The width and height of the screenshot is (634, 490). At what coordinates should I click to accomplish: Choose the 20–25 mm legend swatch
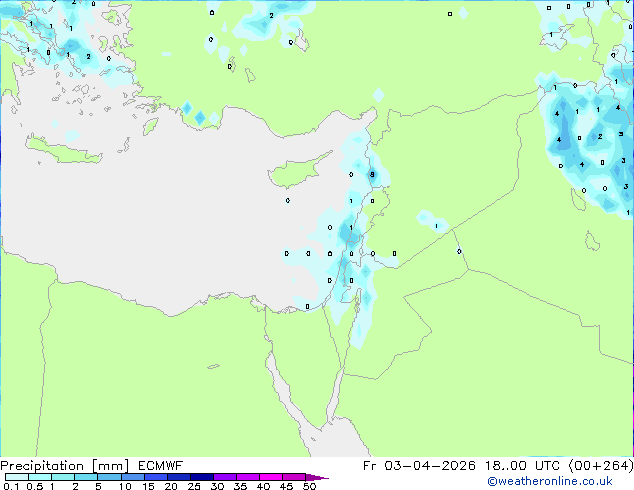click(178, 477)
